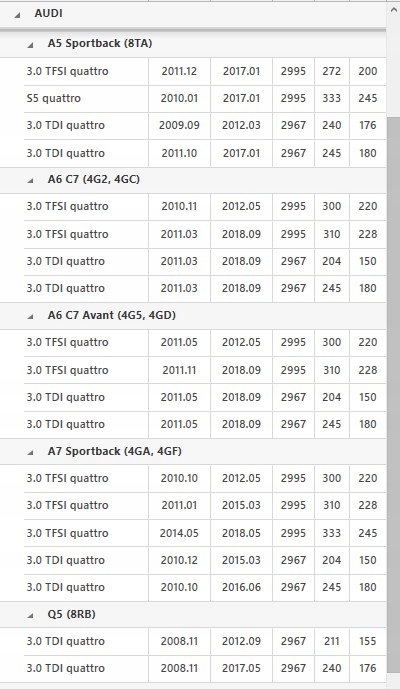Collapse the AUDI group
Screen dimensions: 400x689
(17, 15)
